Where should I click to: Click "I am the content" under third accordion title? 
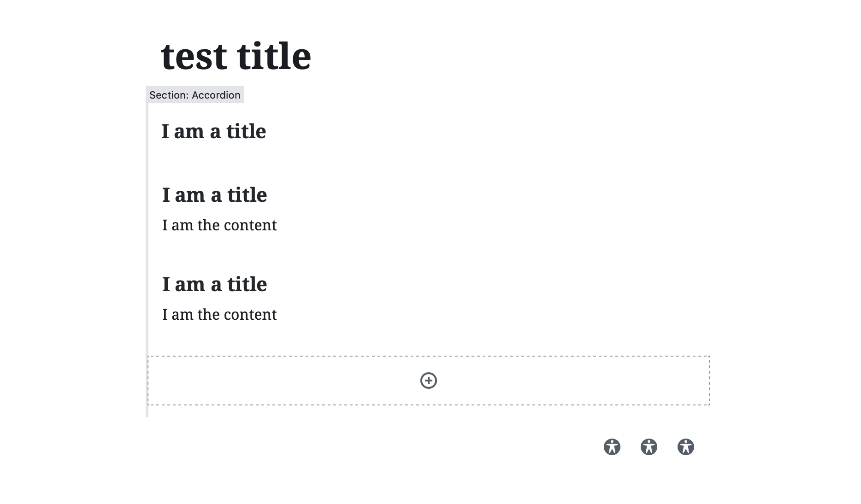219,315
